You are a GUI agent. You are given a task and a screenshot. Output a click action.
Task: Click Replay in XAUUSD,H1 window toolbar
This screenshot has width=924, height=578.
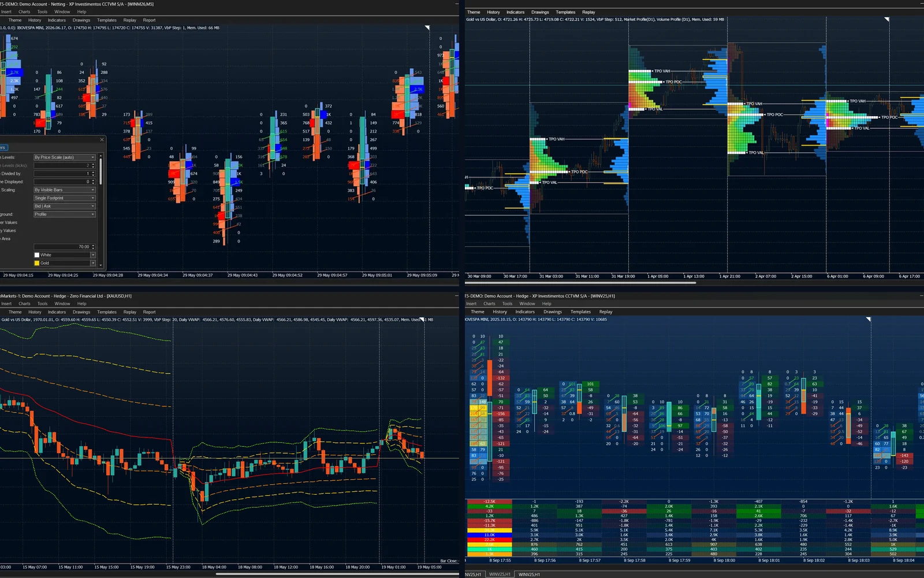click(130, 312)
